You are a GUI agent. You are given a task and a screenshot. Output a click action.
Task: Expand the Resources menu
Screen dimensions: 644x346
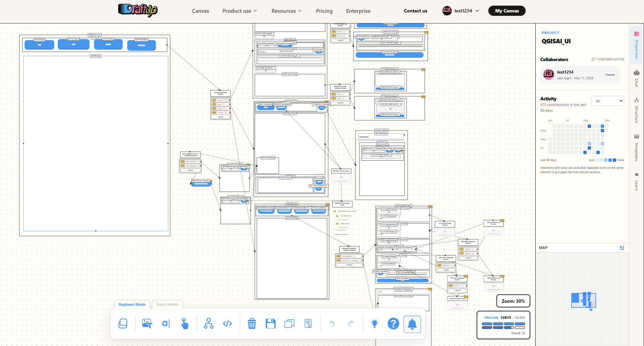[286, 11]
